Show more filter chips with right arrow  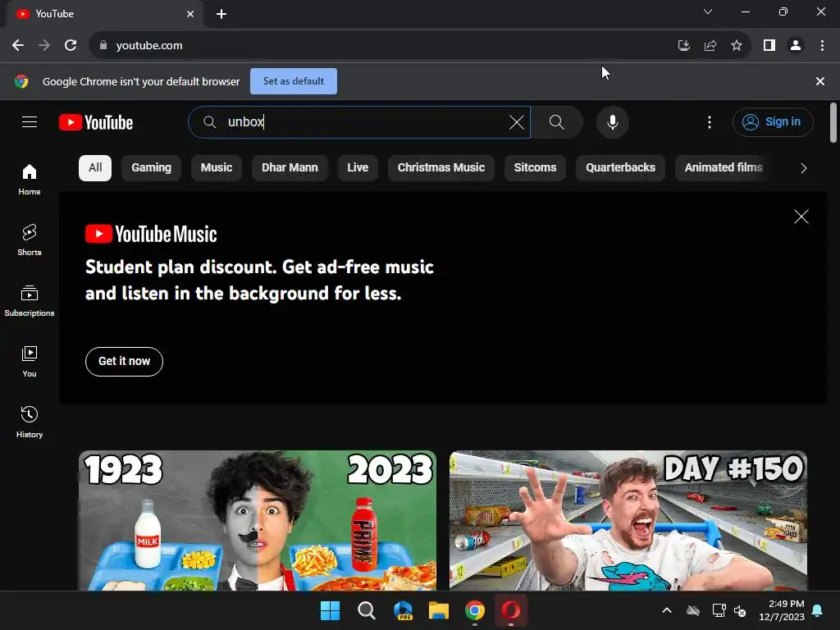pos(803,168)
